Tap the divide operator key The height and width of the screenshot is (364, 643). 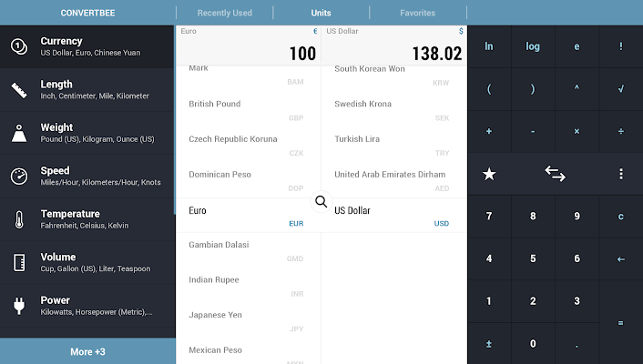621,131
